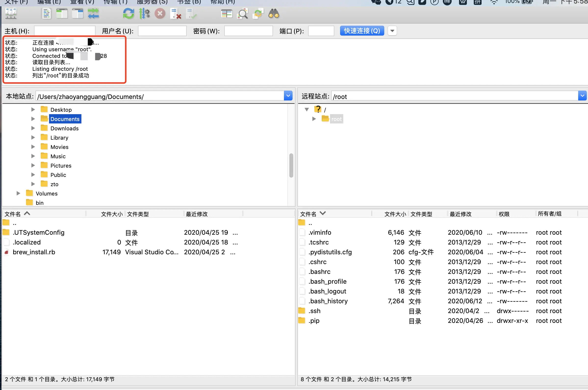Open remote file search binoculars icon

pos(274,14)
